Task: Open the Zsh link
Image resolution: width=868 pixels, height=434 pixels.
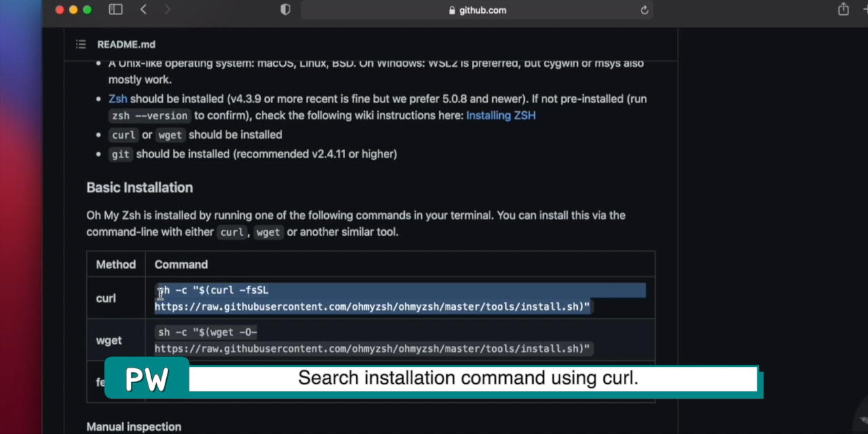Action: click(118, 99)
